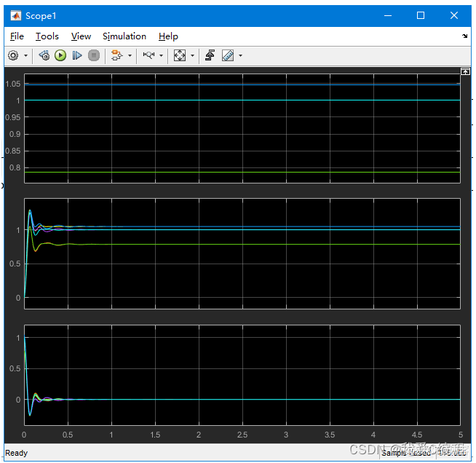Click the 4.5 x-axis time label
Viewport: 476px width, 463px height.
click(417, 435)
